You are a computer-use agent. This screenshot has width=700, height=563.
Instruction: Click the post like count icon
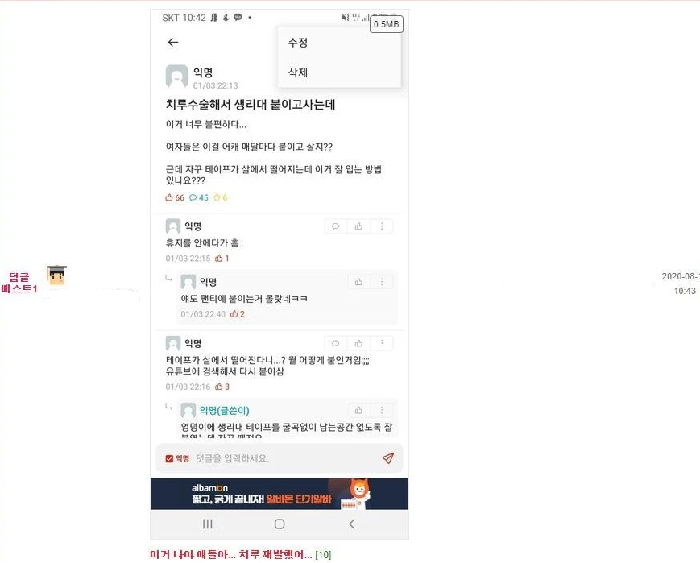pyautogui.click(x=169, y=197)
